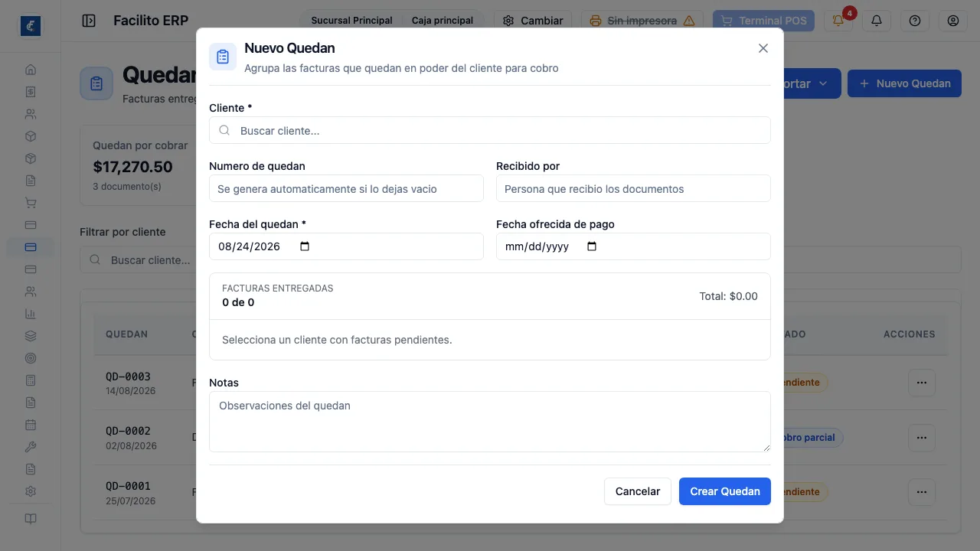Click the Cambiar button
The height and width of the screenshot is (551, 980).
tap(533, 21)
